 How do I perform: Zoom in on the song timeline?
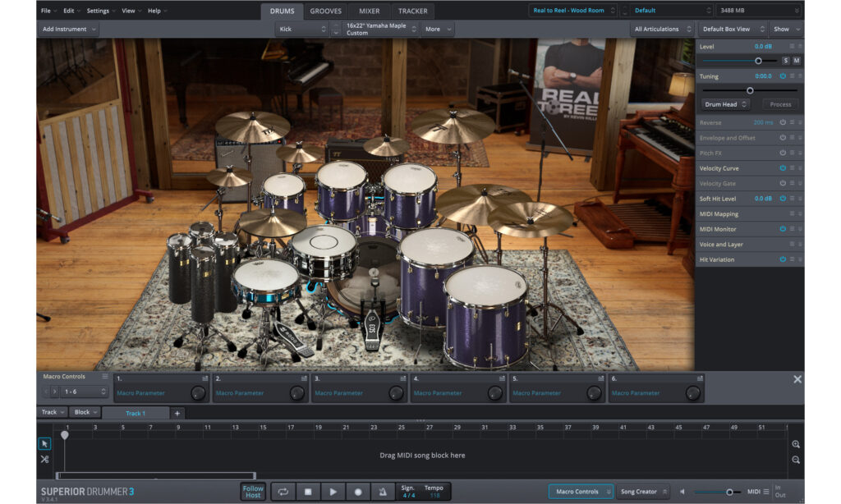pos(796,444)
